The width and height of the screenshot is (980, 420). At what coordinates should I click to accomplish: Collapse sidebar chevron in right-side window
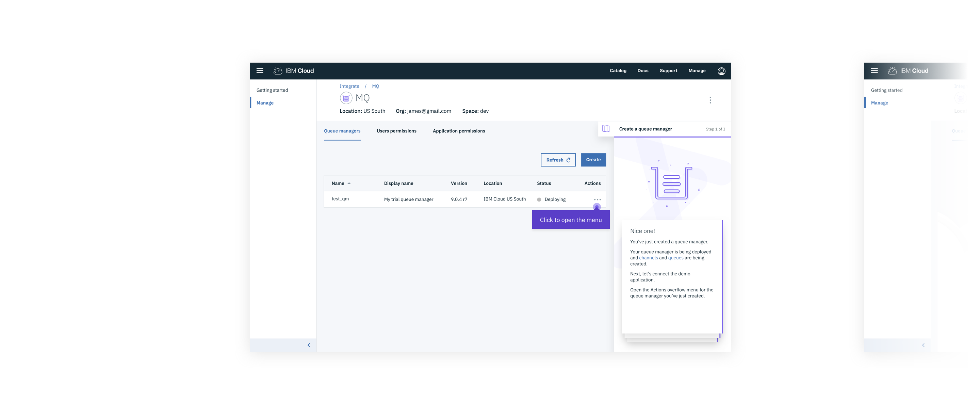[923, 345]
